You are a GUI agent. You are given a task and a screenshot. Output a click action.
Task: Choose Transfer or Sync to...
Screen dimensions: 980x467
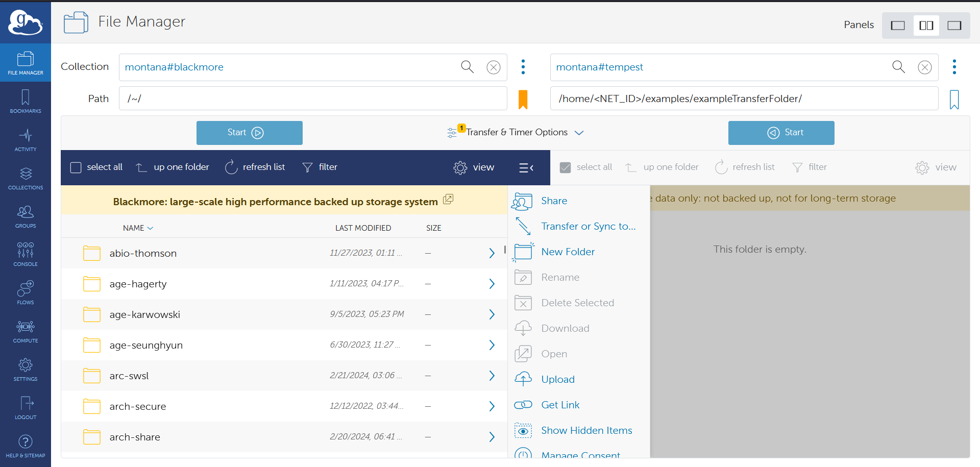(x=575, y=227)
